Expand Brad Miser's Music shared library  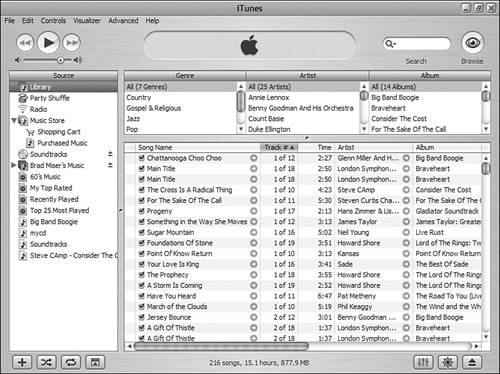[x=14, y=165]
